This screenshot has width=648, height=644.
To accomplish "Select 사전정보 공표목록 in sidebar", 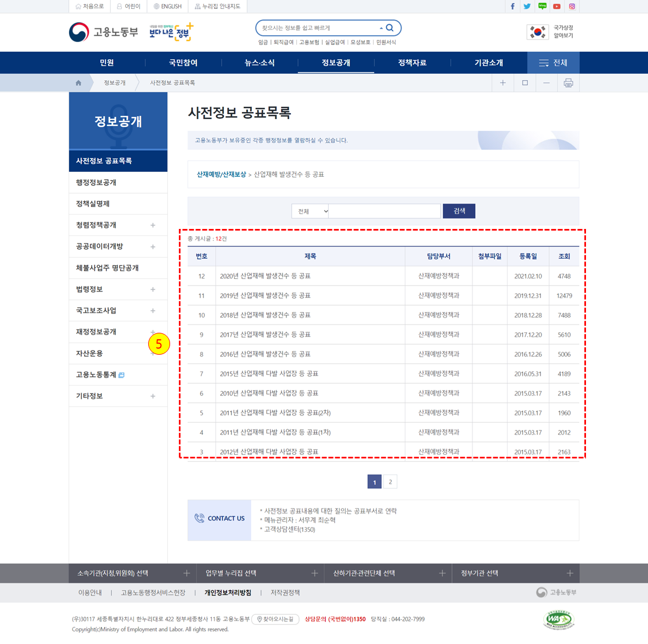I will 118,161.
